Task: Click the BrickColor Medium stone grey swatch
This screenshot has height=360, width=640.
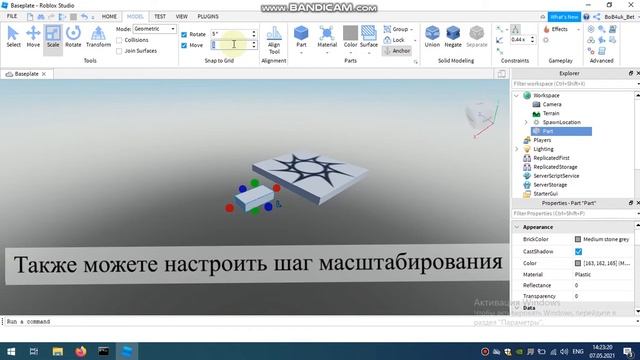Action: point(578,239)
